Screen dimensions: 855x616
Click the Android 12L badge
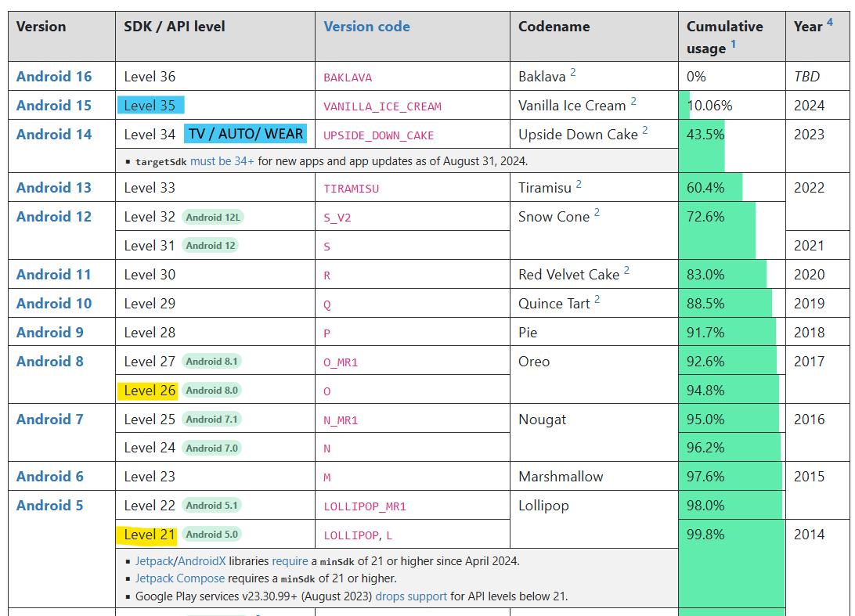point(213,217)
